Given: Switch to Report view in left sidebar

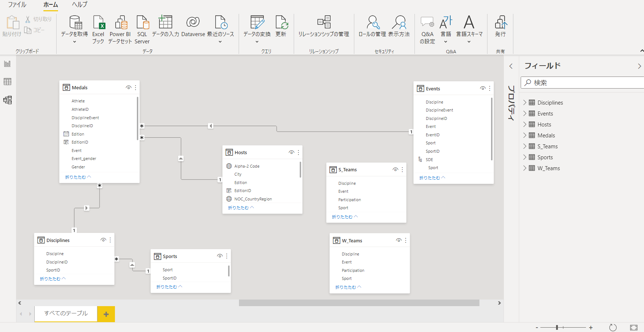Looking at the screenshot, I should 7,64.
